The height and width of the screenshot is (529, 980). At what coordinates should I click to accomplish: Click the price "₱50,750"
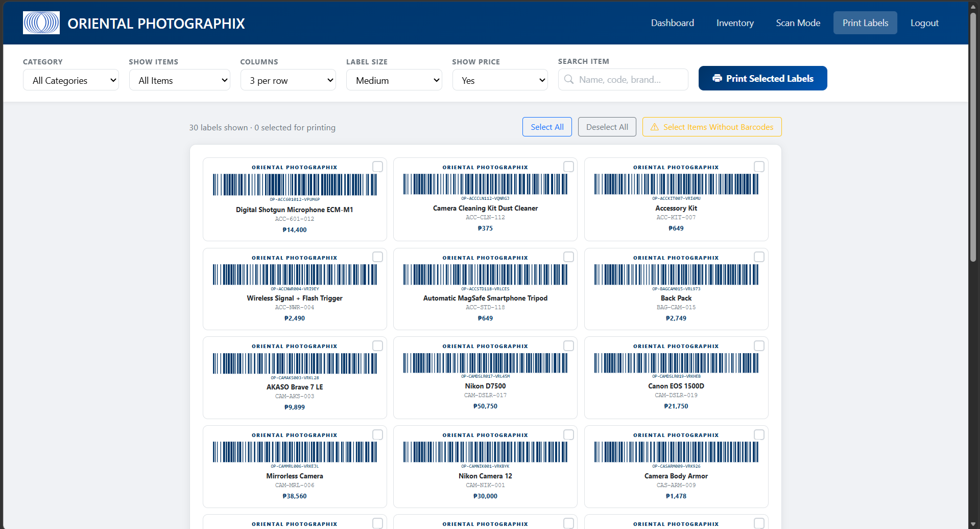pyautogui.click(x=485, y=406)
